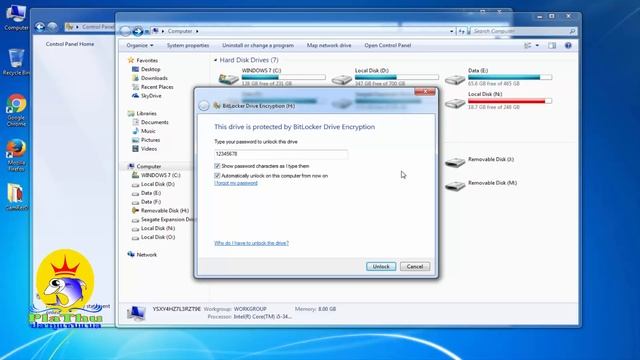Select Videos library

149,149
